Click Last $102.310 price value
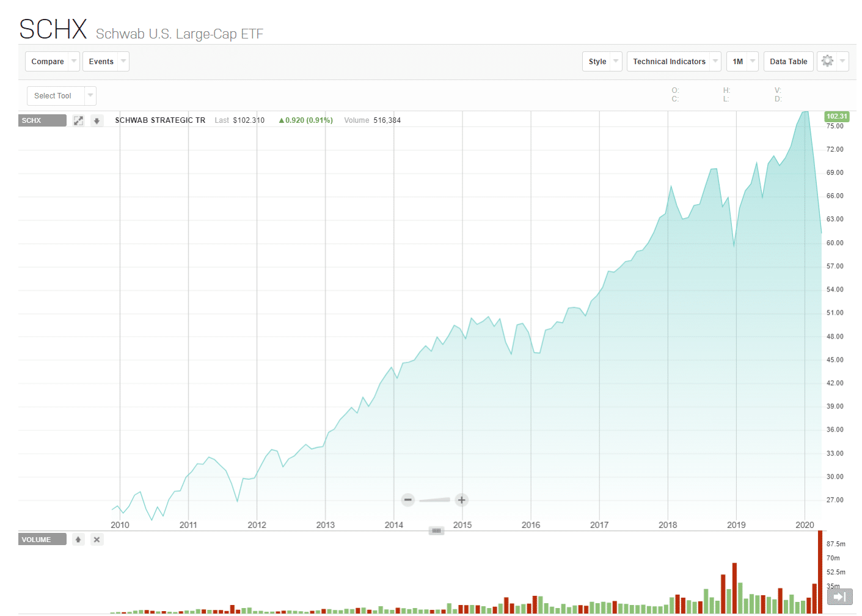862x616 pixels. 239,120
